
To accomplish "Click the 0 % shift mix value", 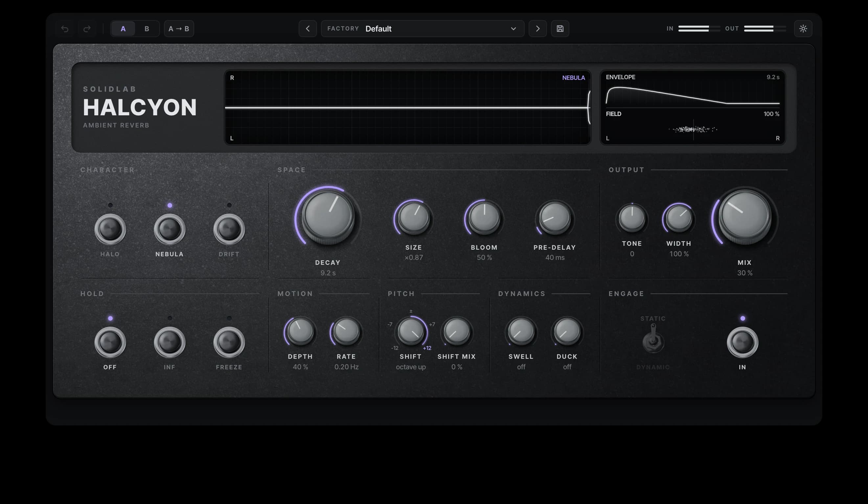I will tap(457, 367).
